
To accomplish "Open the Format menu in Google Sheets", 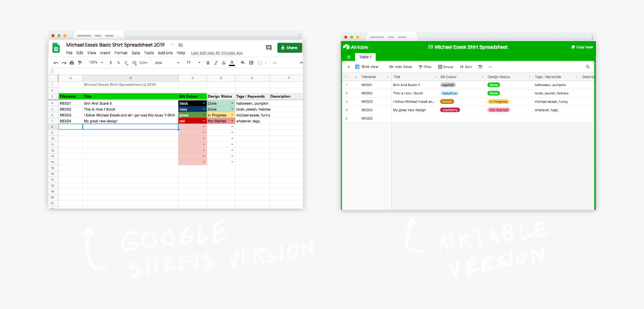I will pos(121,53).
